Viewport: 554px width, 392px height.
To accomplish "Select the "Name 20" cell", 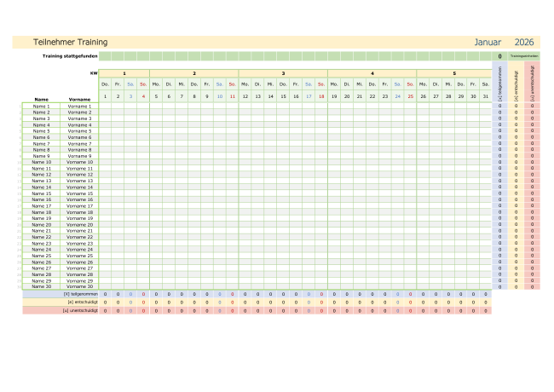I will pos(42,225).
